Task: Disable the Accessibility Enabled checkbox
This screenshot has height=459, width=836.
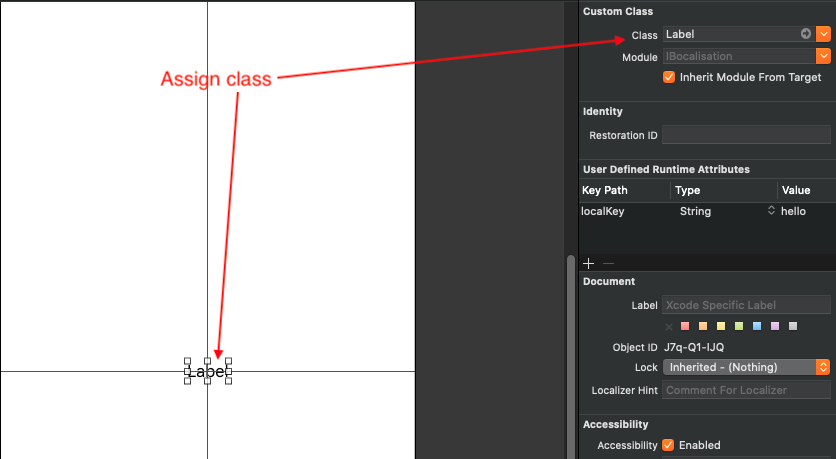Action: pyautogui.click(x=669, y=445)
